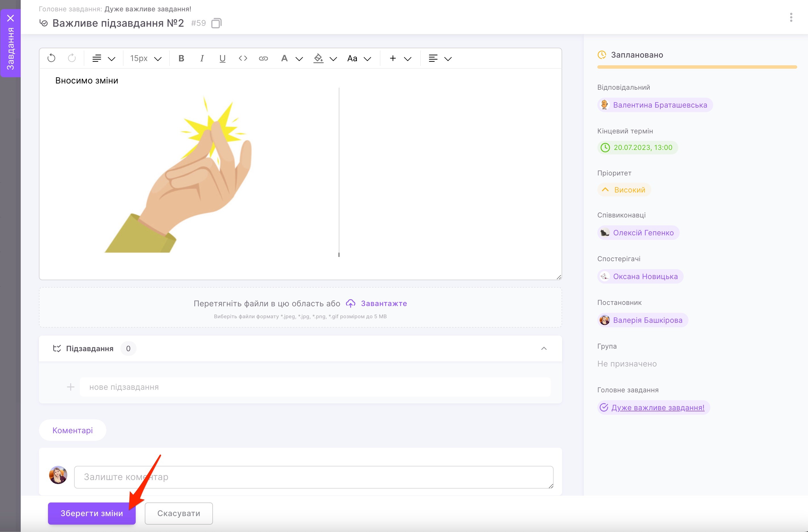
Task: Click the нове підзавдання input field
Action: click(315, 387)
